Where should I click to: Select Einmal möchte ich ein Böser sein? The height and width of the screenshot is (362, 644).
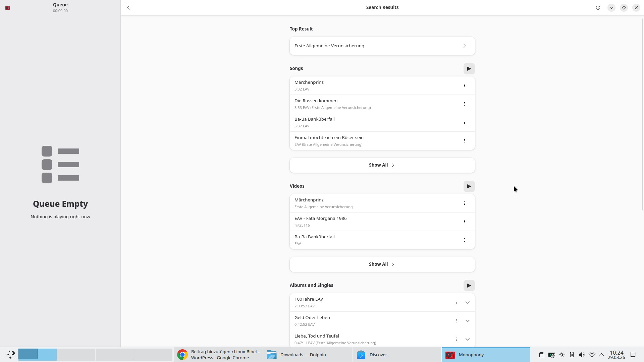[x=369, y=141]
